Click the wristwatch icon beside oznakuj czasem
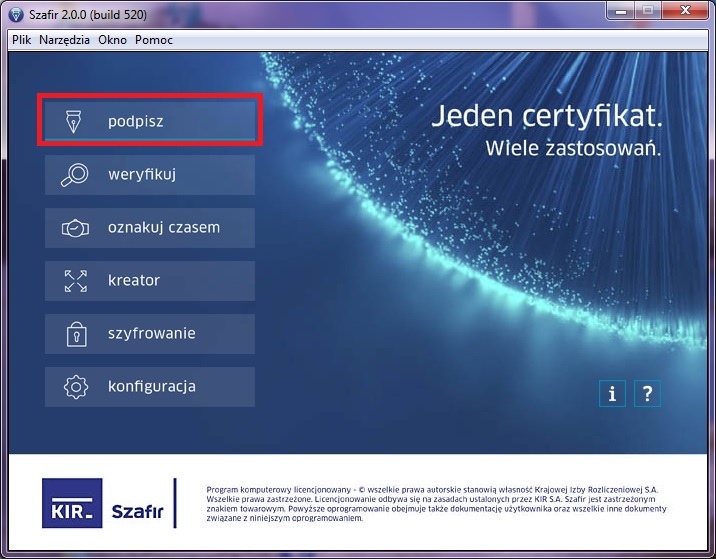The image size is (716, 559). tap(75, 228)
